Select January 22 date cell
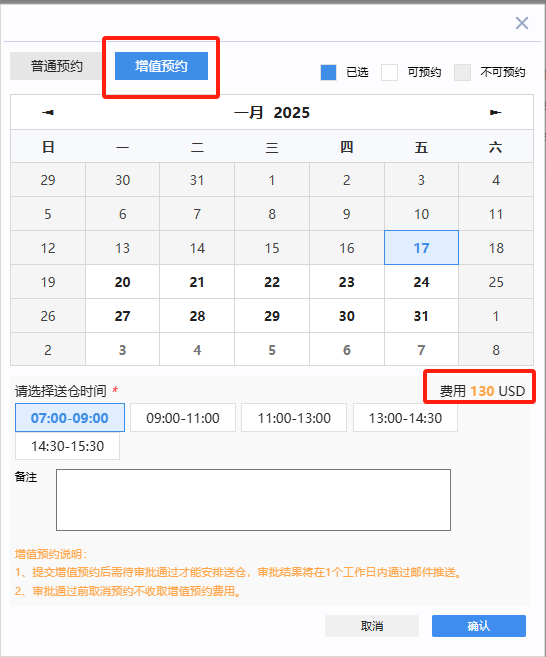Image resolution: width=546 pixels, height=657 pixels. click(x=272, y=282)
